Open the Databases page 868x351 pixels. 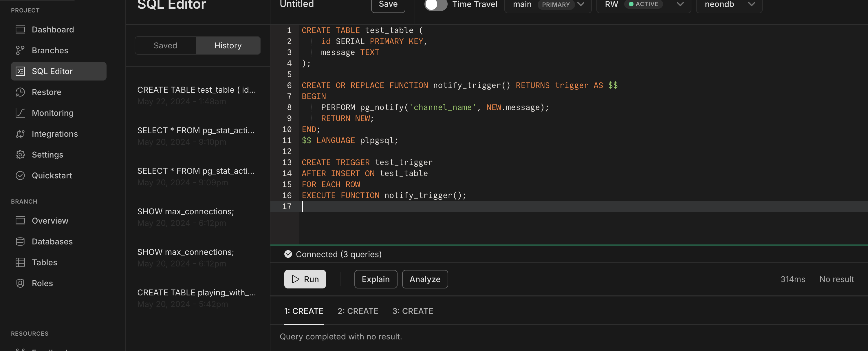(x=52, y=242)
